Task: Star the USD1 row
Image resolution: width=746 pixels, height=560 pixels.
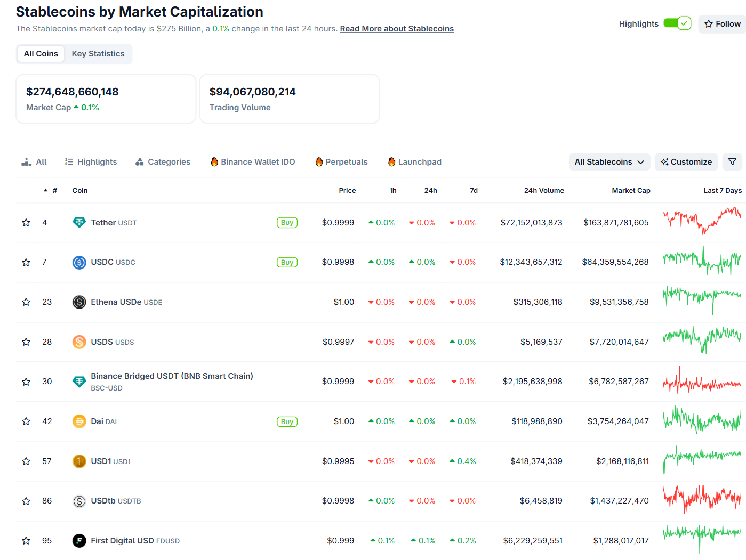Action: point(26,461)
